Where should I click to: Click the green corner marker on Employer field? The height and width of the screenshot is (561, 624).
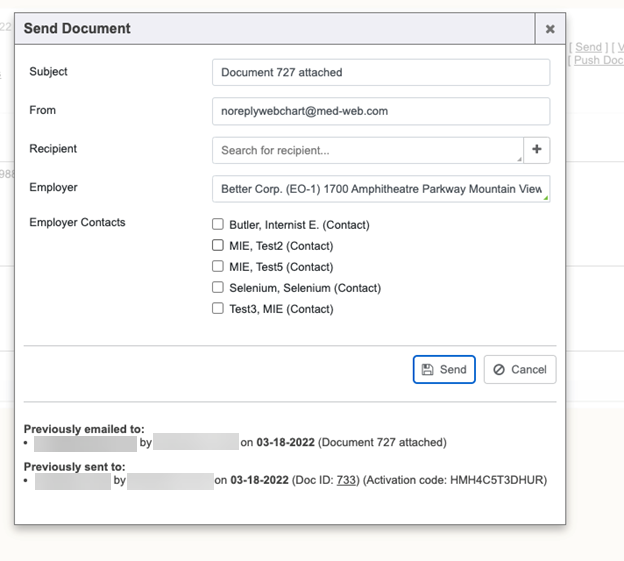coord(546,198)
